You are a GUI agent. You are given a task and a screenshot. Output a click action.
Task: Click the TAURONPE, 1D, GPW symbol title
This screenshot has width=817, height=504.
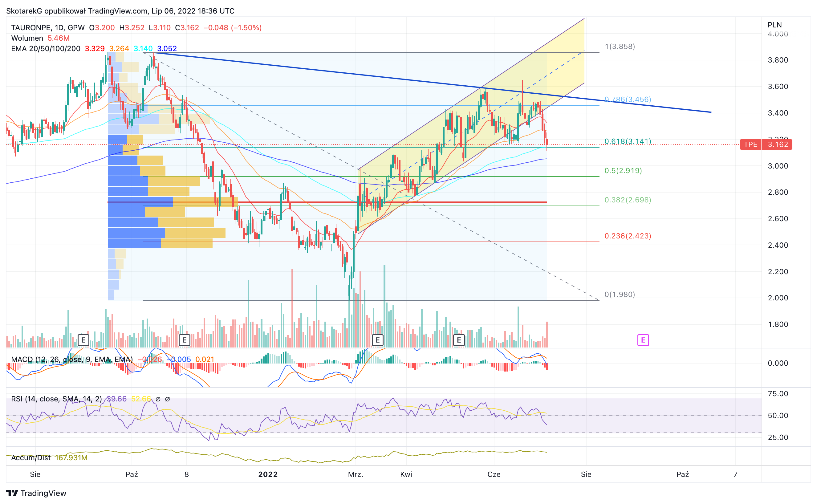click(x=48, y=28)
